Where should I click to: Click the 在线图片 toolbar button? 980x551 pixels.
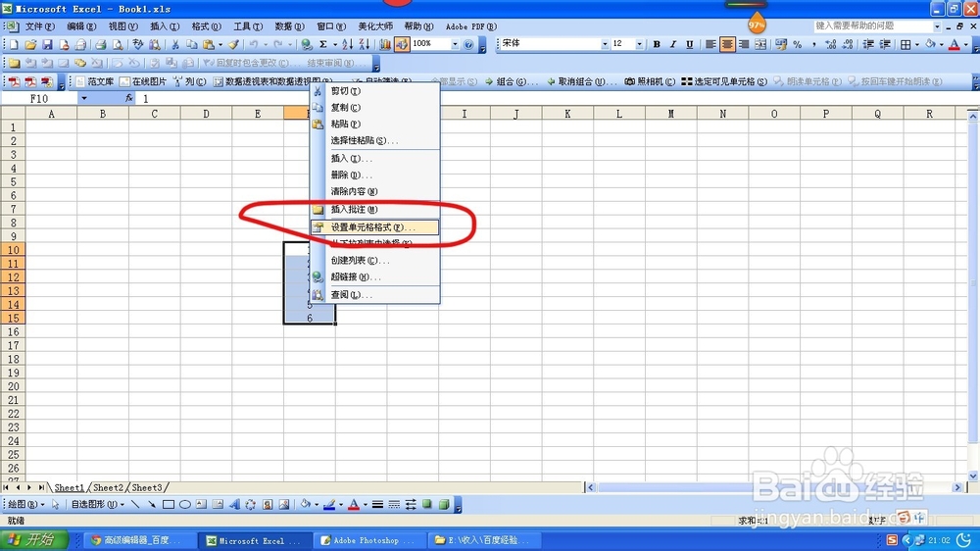[143, 81]
